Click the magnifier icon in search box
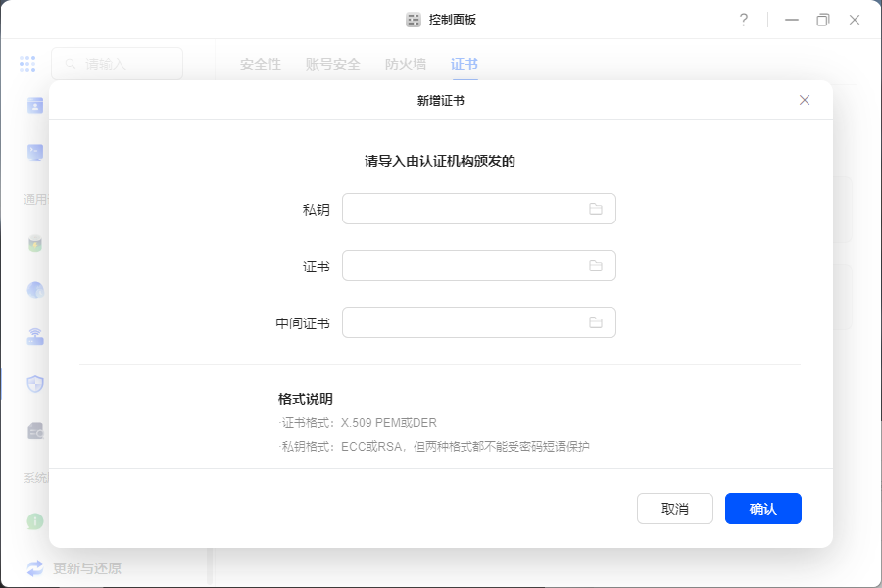This screenshot has height=588, width=882. point(71,64)
